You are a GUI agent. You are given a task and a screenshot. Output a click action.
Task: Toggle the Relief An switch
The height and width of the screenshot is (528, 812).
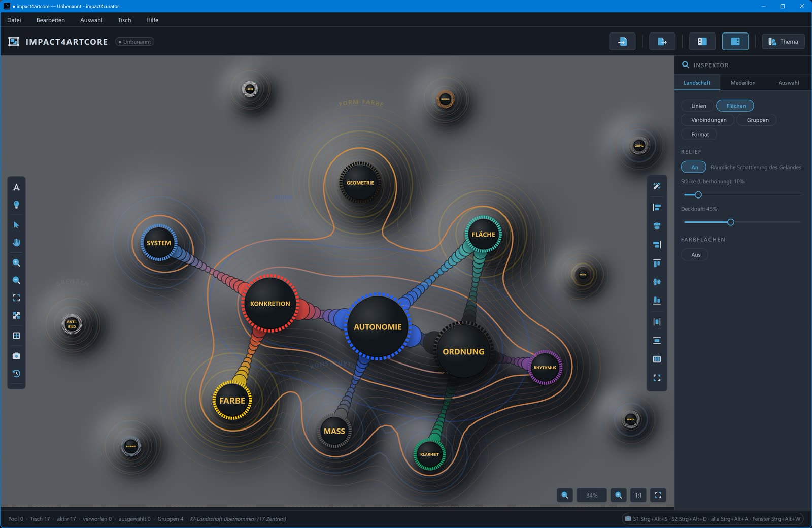pyautogui.click(x=694, y=167)
